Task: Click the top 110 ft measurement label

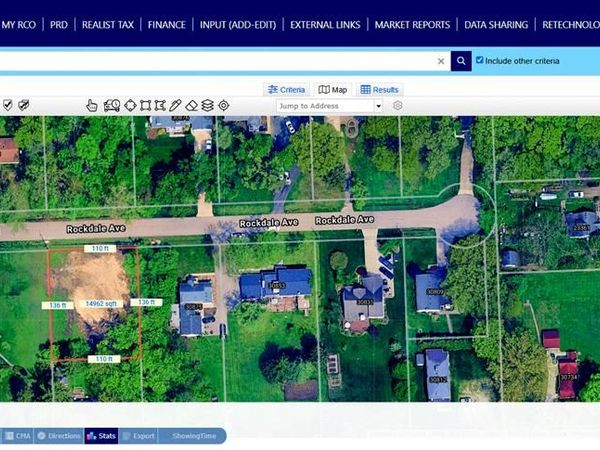Action: coord(100,249)
